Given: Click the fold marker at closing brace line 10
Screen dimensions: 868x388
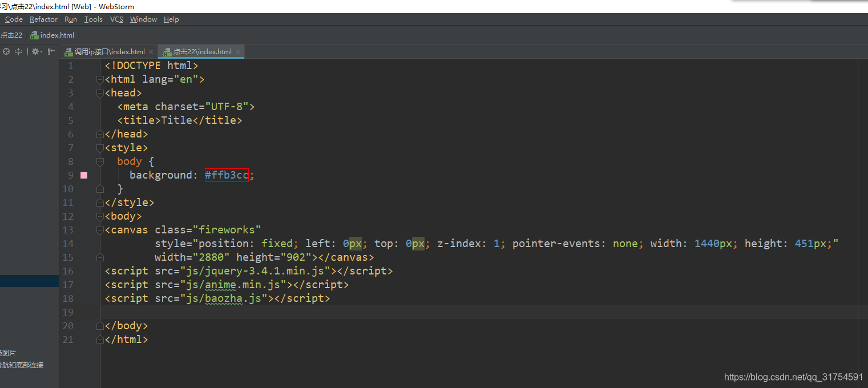Looking at the screenshot, I should tap(100, 189).
